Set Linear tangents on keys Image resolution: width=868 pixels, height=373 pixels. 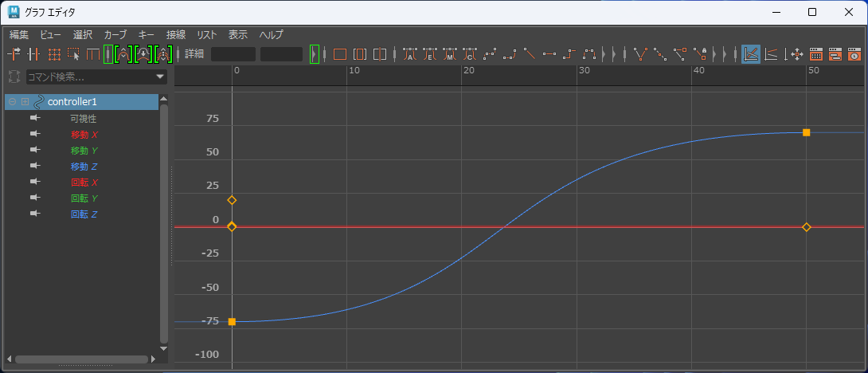click(530, 54)
